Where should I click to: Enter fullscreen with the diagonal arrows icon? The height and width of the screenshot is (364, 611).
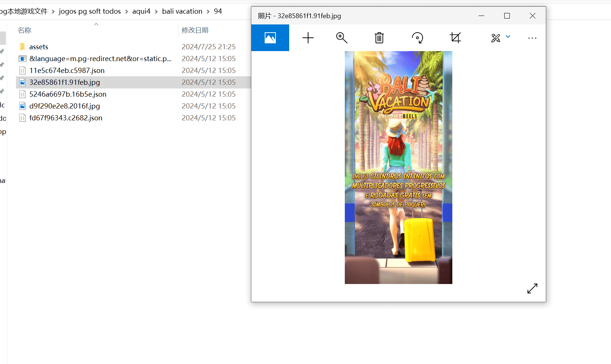point(532,288)
